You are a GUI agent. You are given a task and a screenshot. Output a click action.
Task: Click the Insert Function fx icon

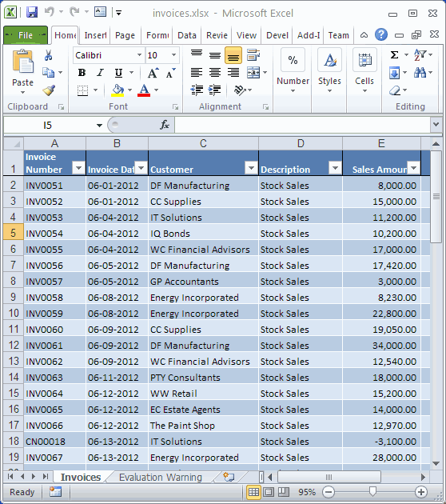tap(165, 125)
